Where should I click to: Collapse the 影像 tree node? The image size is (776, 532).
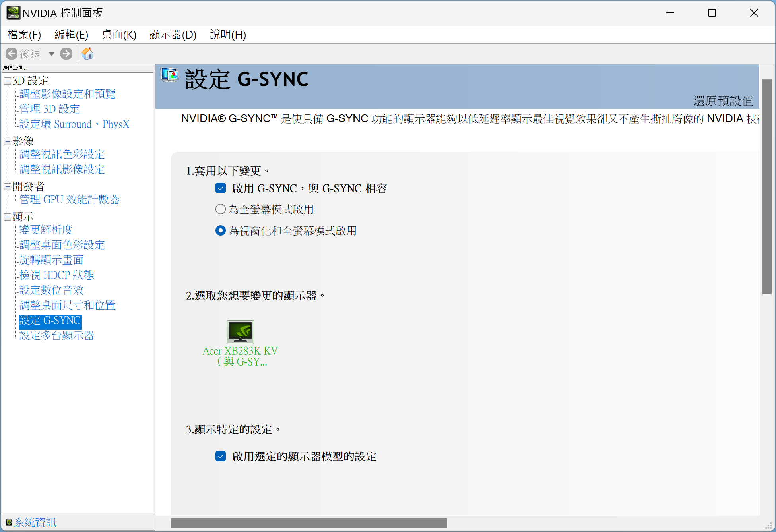[x=8, y=141]
